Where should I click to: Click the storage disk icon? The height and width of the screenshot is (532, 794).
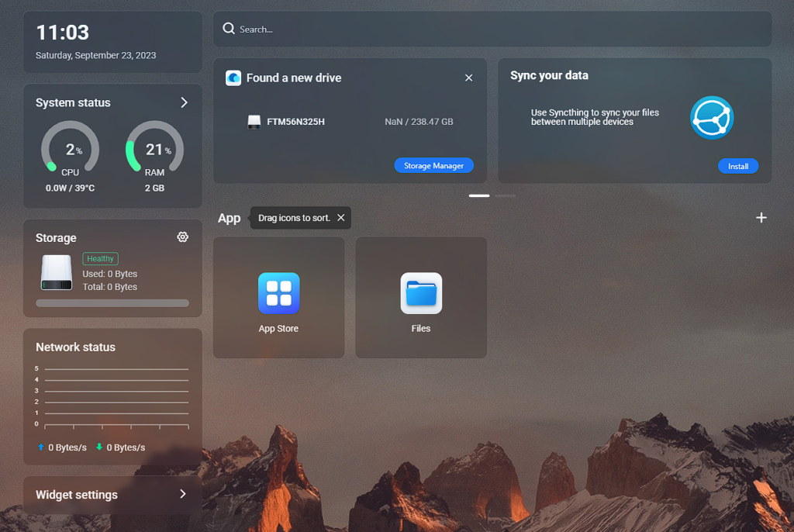pos(56,272)
